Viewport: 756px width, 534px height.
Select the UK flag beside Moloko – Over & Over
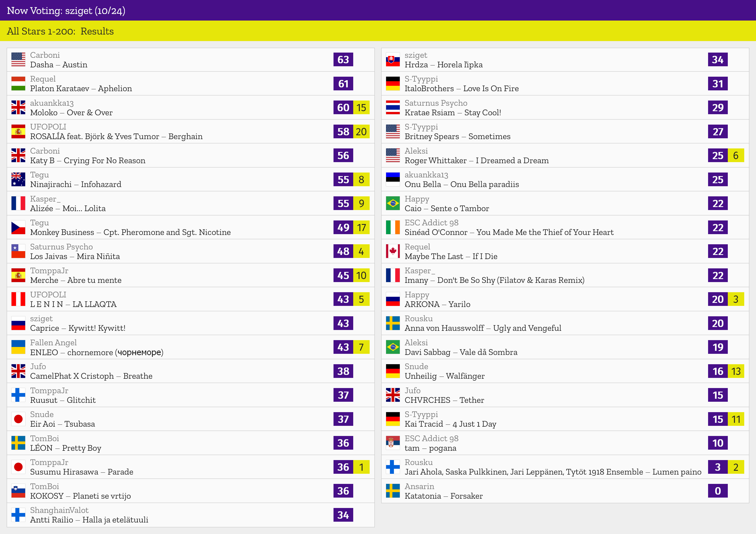point(18,107)
